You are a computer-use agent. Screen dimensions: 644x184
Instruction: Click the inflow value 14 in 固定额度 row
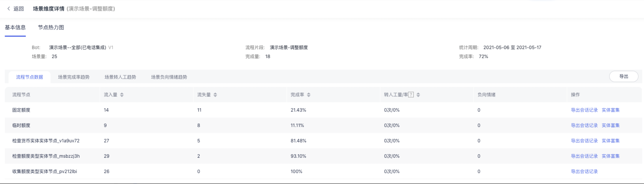coord(106,110)
